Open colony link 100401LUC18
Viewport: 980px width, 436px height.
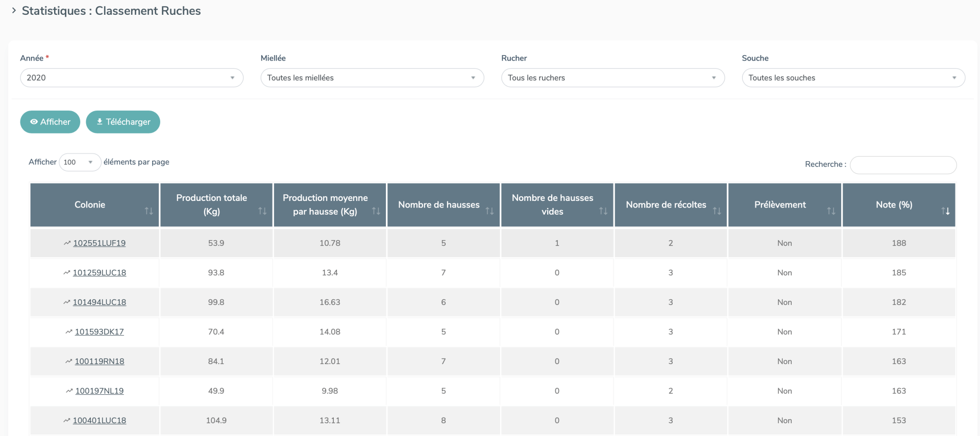point(100,421)
